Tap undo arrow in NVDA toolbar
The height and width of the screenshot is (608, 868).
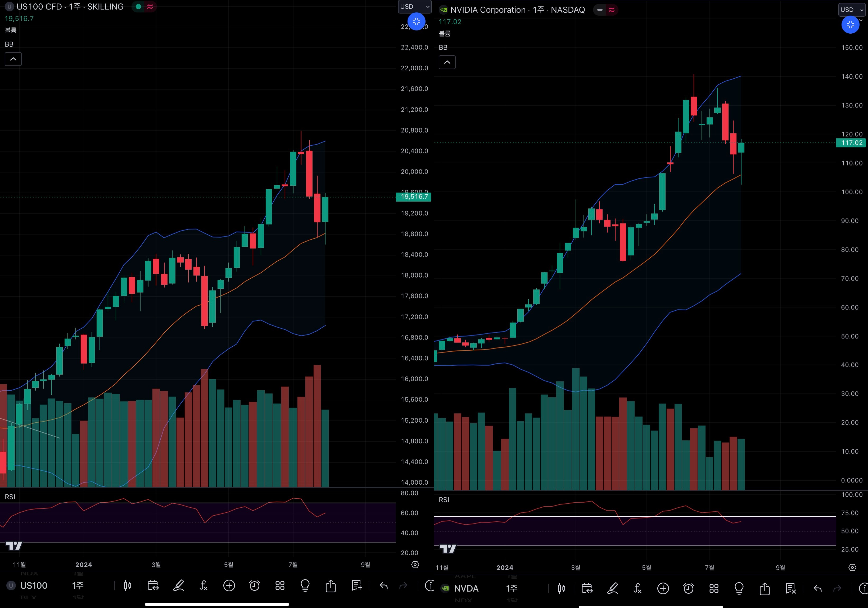point(818,588)
